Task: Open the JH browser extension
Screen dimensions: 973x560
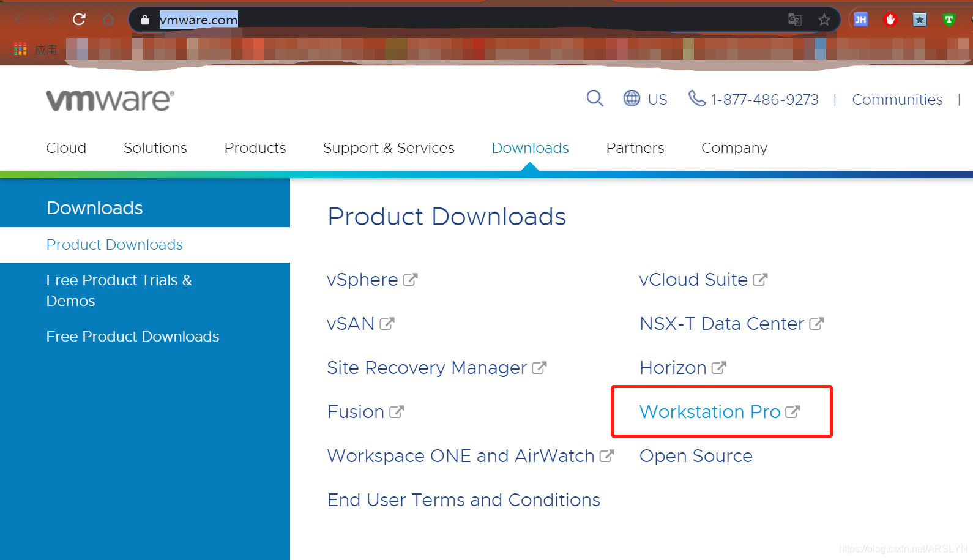Action: click(860, 20)
